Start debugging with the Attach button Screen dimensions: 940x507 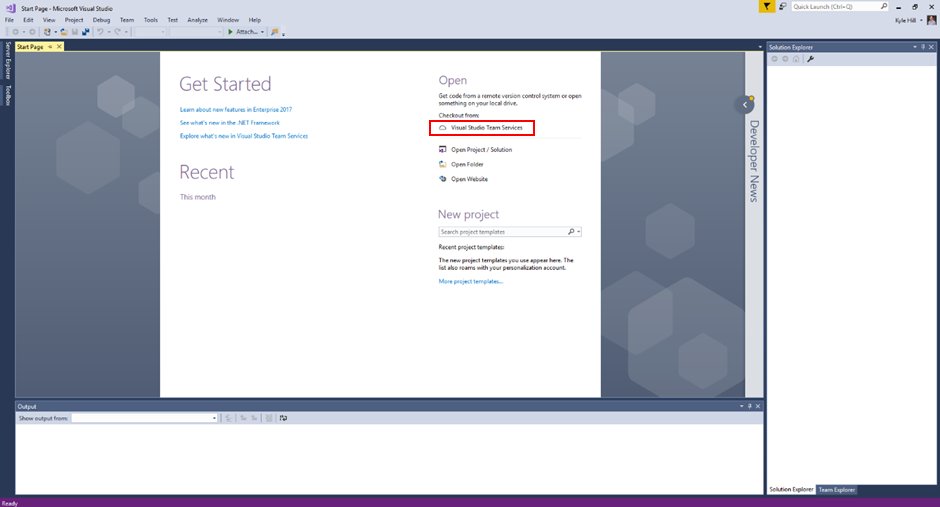point(243,32)
